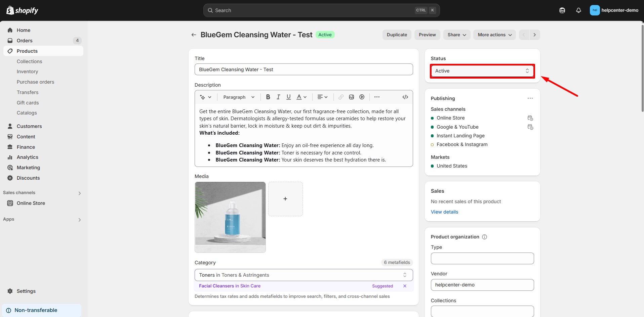Screen dimensions: 644x317
Task: Open the More actions dropdown
Action: point(494,35)
